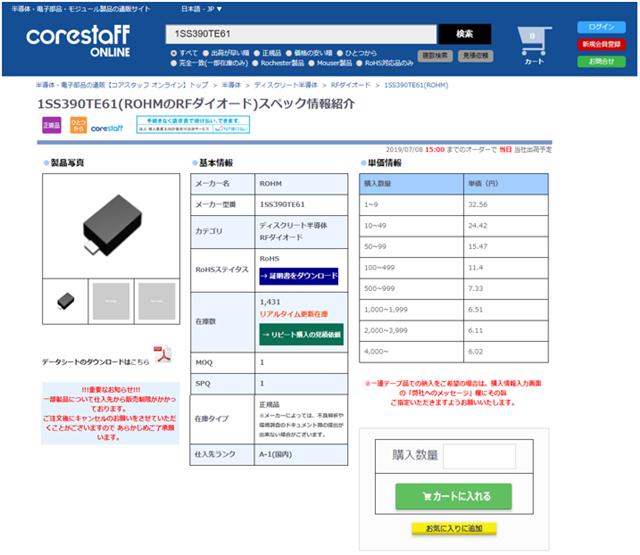Click the カート label under cart icon

coord(534,62)
